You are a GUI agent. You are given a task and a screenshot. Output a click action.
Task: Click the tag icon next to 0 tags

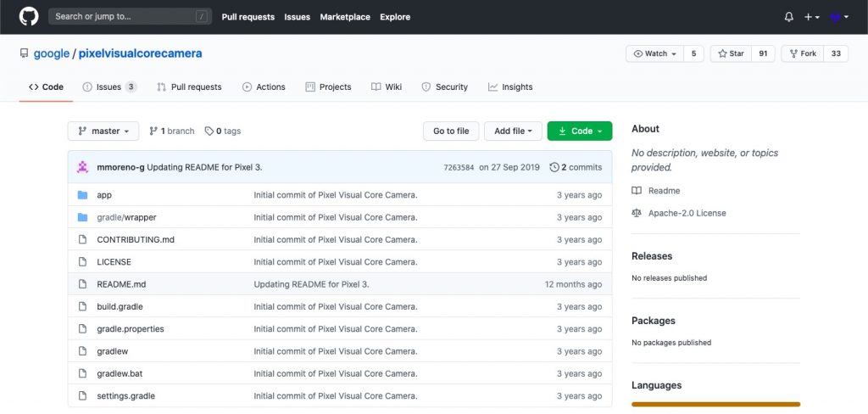tap(209, 131)
